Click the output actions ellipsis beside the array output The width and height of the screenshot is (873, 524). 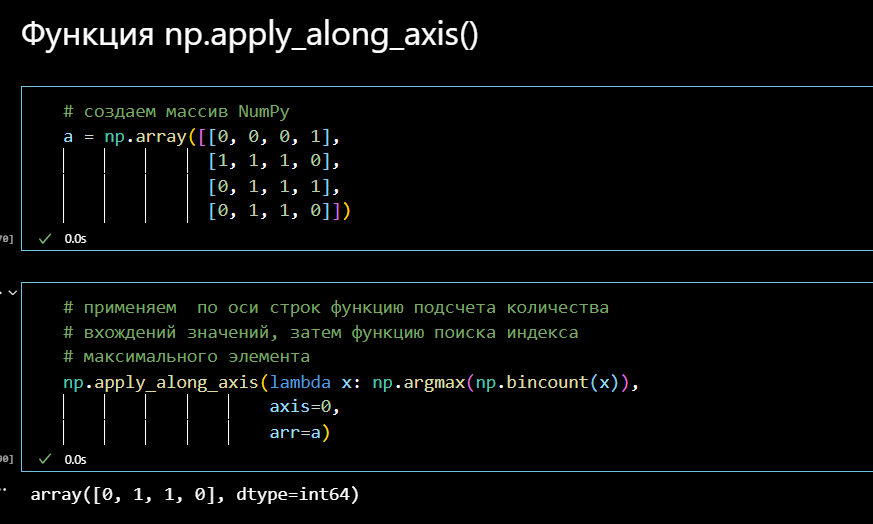tap(5, 490)
